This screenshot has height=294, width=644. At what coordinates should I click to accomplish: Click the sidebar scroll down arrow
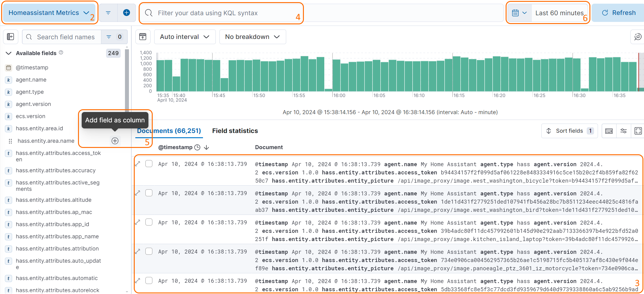(x=127, y=292)
